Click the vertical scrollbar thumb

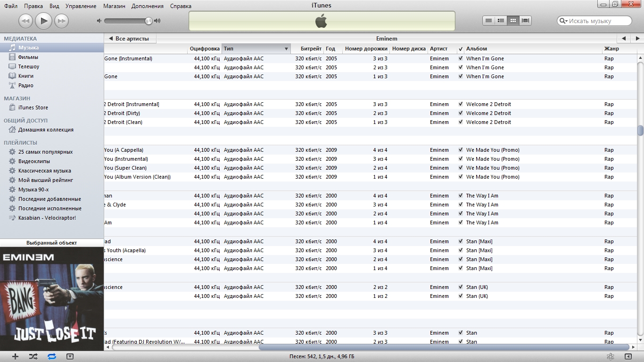(640, 130)
